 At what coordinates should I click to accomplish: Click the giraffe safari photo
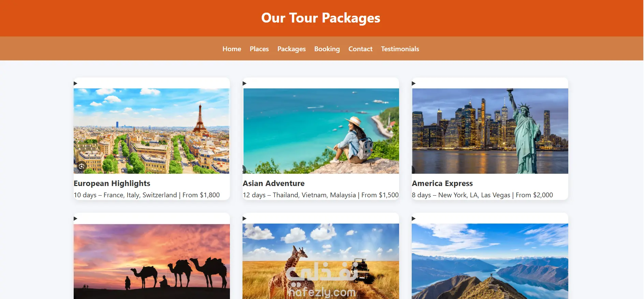pos(321,261)
